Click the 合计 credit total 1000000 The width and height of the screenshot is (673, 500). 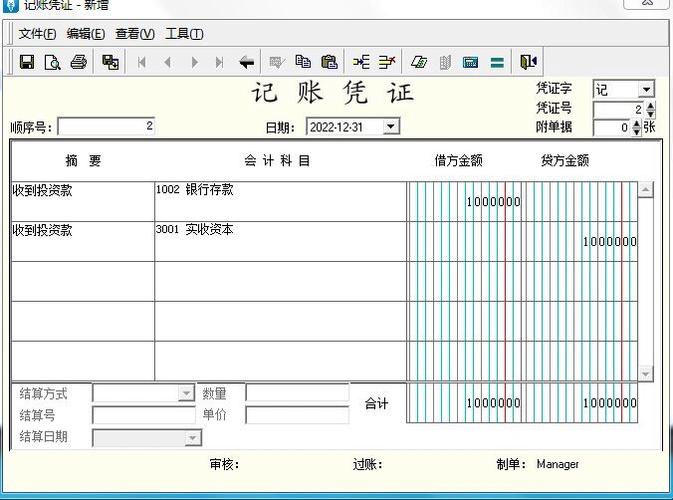[x=609, y=403]
